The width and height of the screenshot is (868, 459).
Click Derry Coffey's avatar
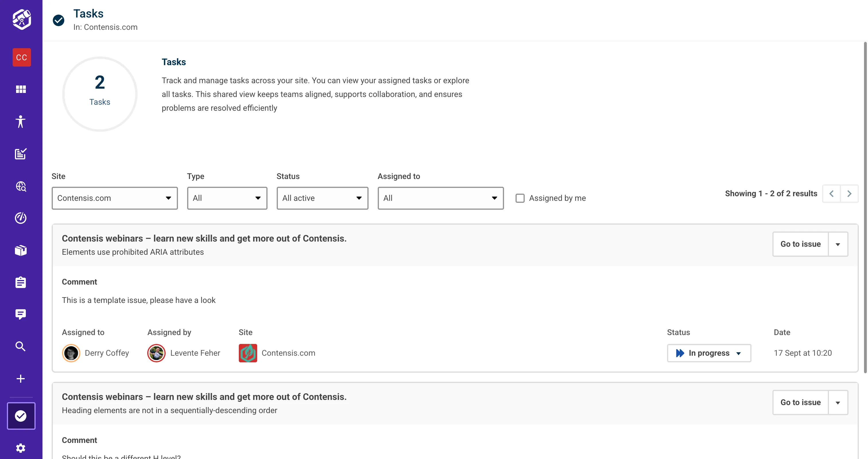point(71,353)
